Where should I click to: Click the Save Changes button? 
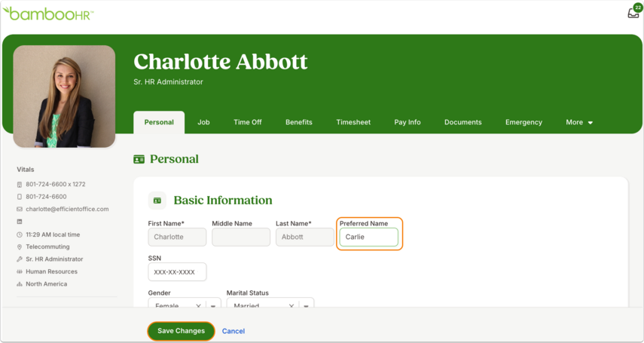[181, 331]
